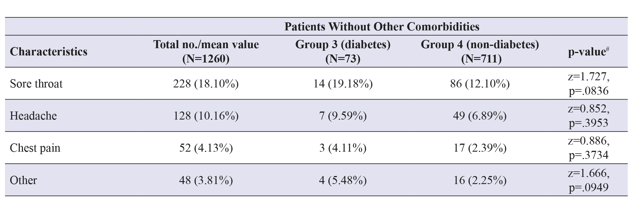
Task: Click the 86 (12.10%) cell
Action: pyautogui.click(x=480, y=84)
